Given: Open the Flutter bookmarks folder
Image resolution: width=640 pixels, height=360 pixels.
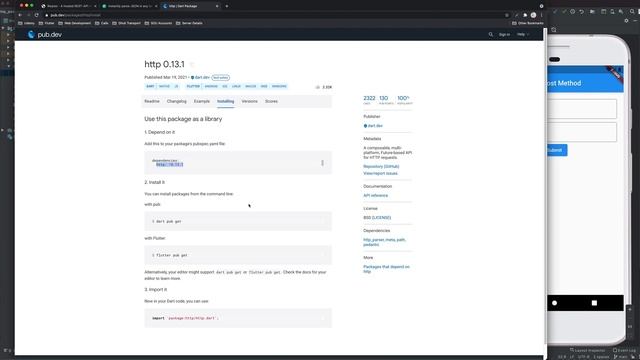Looking at the screenshot, I should click(x=47, y=23).
